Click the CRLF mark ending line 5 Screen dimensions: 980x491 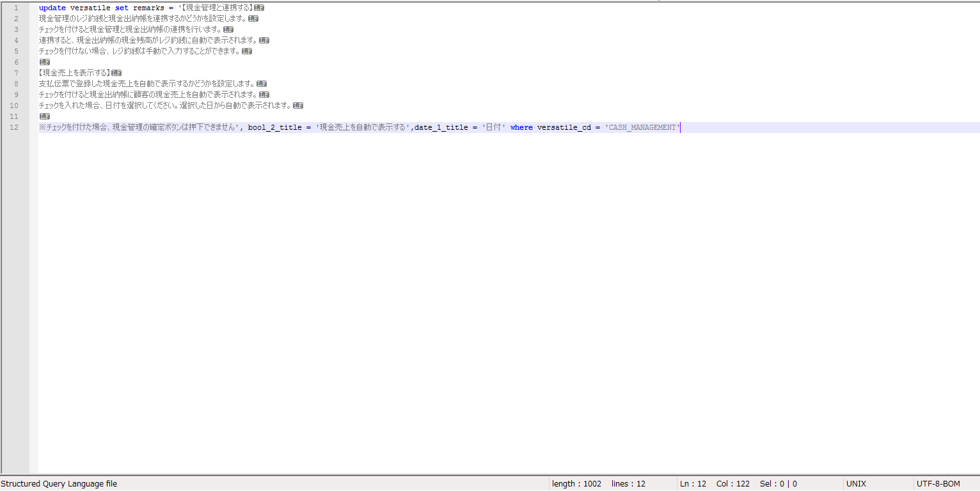(247, 51)
